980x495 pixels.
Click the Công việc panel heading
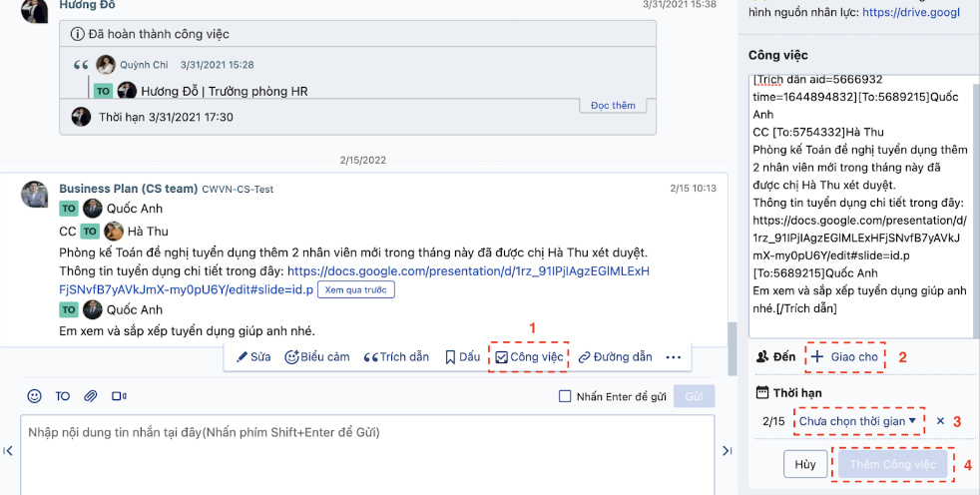tap(778, 55)
